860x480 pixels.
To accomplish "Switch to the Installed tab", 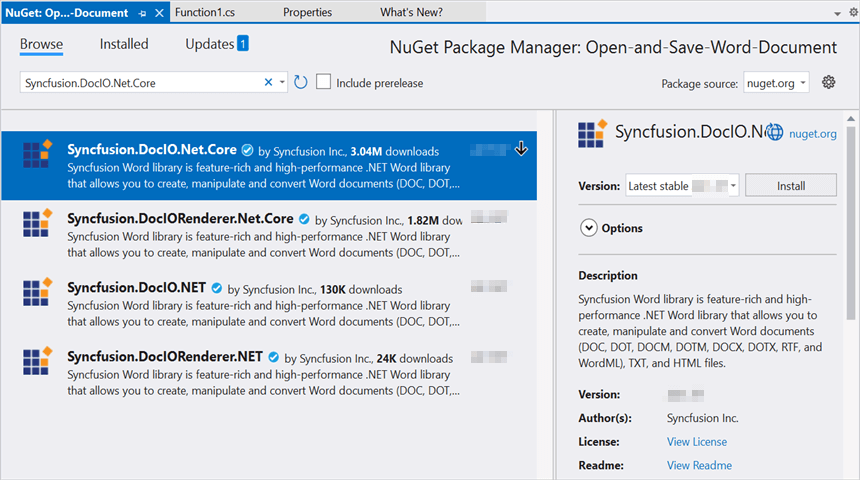I will 124,44.
